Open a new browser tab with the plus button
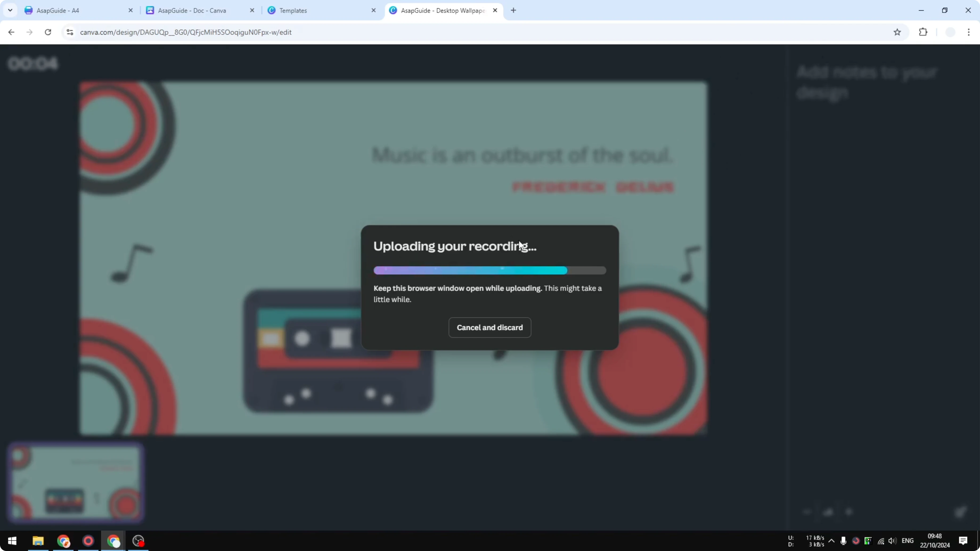This screenshot has width=980, height=551. click(x=513, y=10)
